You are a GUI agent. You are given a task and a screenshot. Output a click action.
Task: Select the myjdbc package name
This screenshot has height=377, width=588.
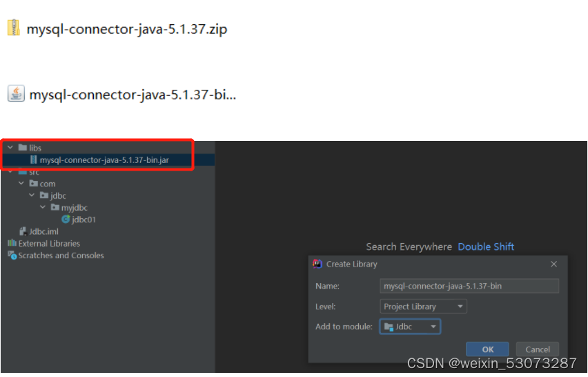click(75, 208)
